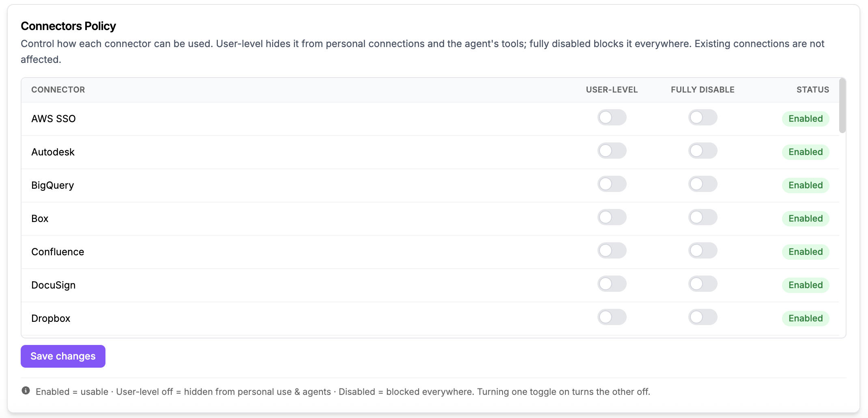Viewport: 868px width, 418px height.
Task: Click the Connector column header
Action: [x=58, y=90]
